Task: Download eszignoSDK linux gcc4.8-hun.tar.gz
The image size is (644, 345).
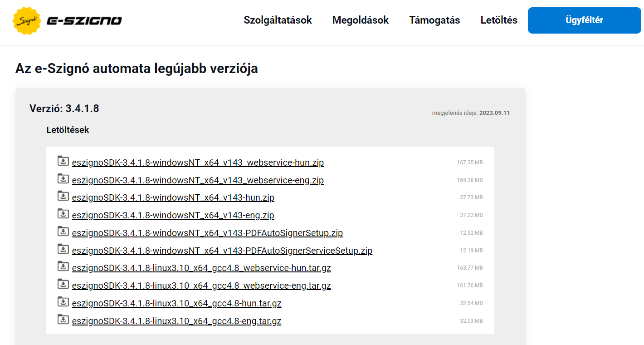Action: 177,303
